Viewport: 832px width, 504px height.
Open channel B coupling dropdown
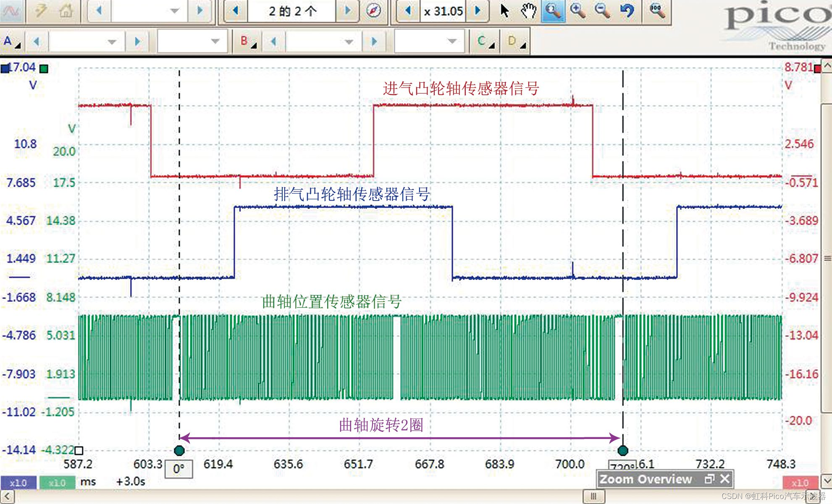click(430, 42)
